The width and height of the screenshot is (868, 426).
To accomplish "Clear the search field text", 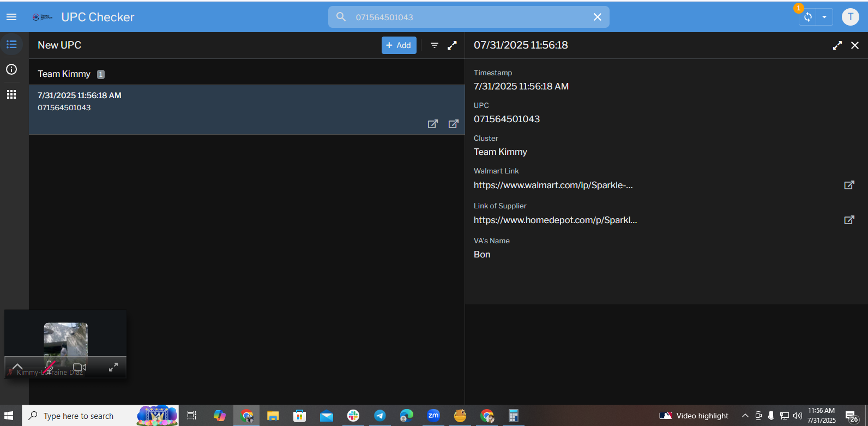I will click(x=597, y=17).
